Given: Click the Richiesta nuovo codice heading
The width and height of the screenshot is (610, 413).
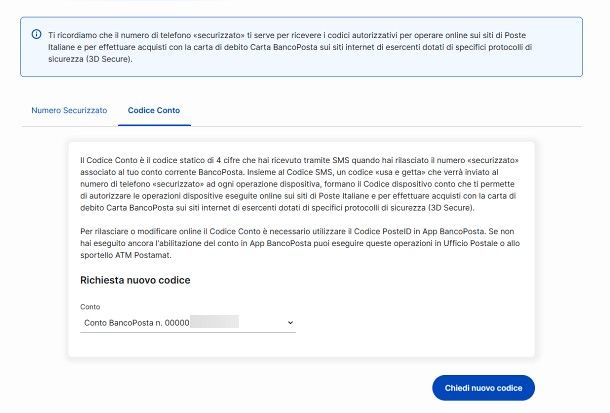Looking at the screenshot, I should pyautogui.click(x=135, y=279).
